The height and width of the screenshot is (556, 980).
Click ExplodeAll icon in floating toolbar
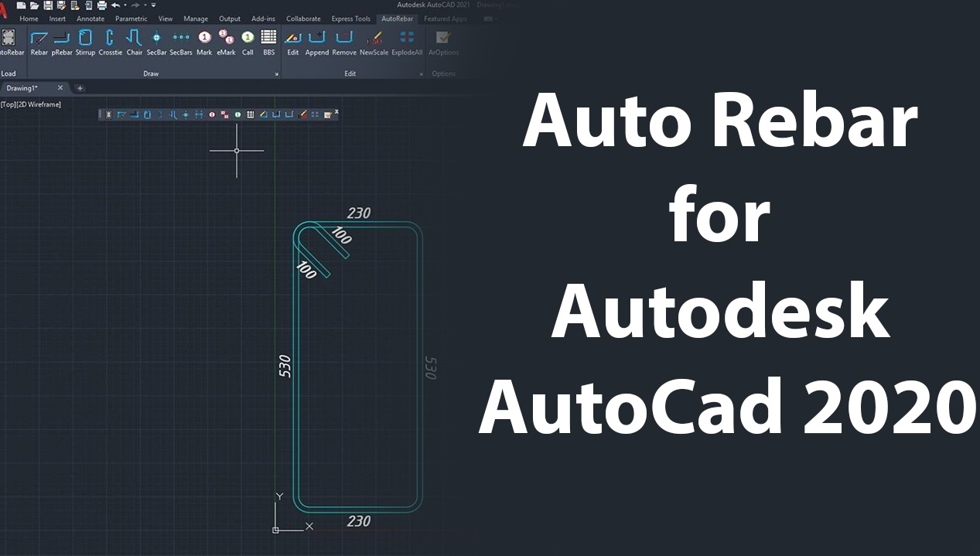click(x=315, y=114)
